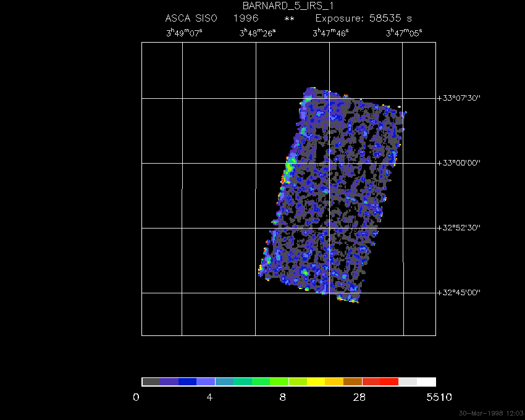
Task: Click the color bar value 8
Action: click(283, 398)
